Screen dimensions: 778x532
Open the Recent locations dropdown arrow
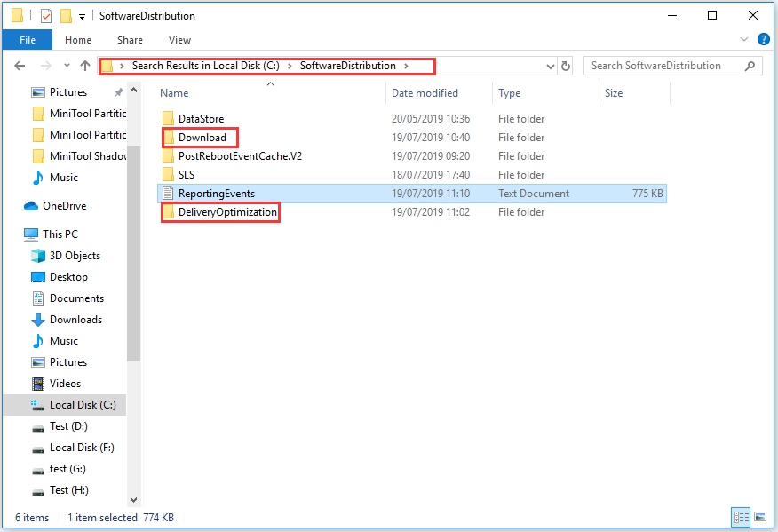(x=67, y=66)
